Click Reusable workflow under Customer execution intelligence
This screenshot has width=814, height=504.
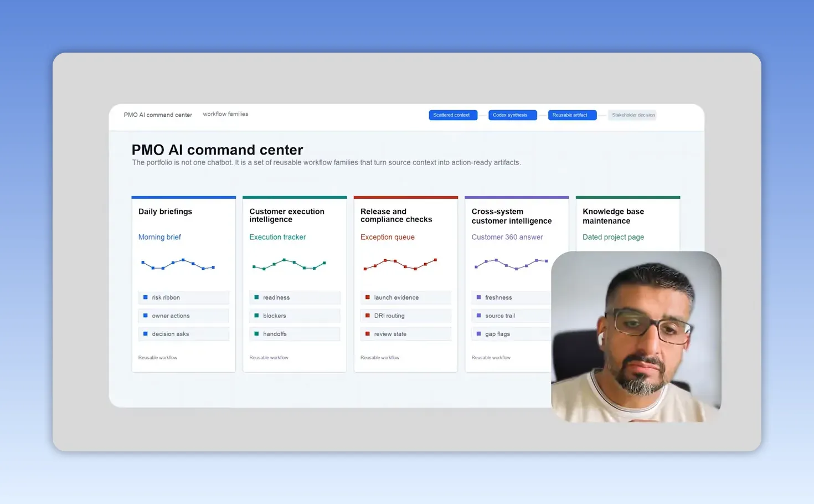click(269, 358)
